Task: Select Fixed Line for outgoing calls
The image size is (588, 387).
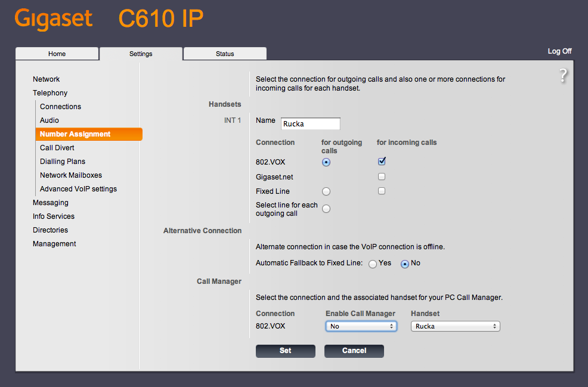Action: tap(326, 191)
